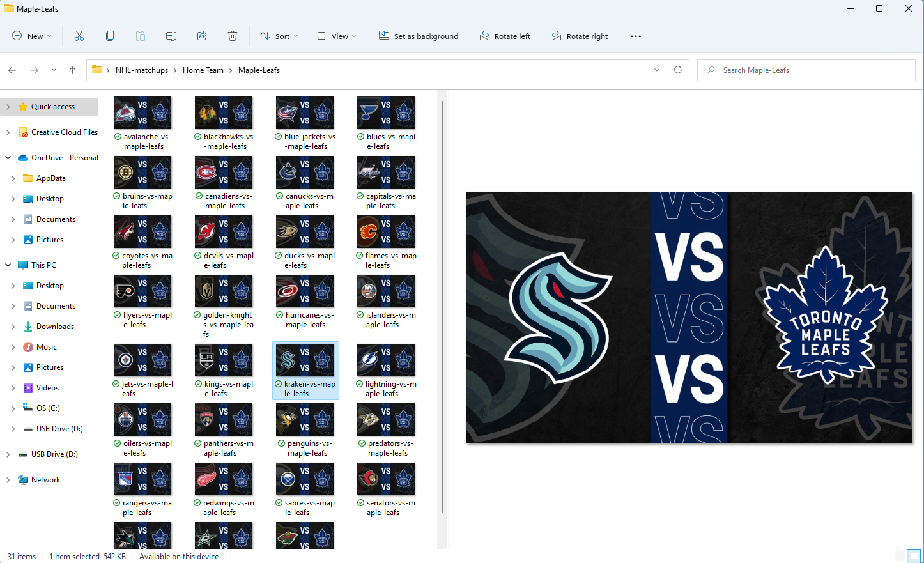Select the rangers-vs-maple-leafs thumbnail
This screenshot has height=563, width=924.
[142, 479]
